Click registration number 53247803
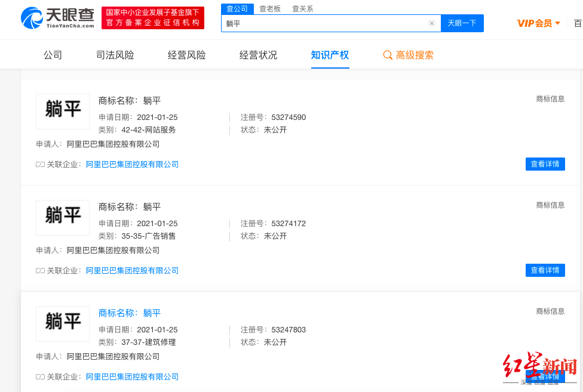The width and height of the screenshot is (583, 392). [289, 329]
